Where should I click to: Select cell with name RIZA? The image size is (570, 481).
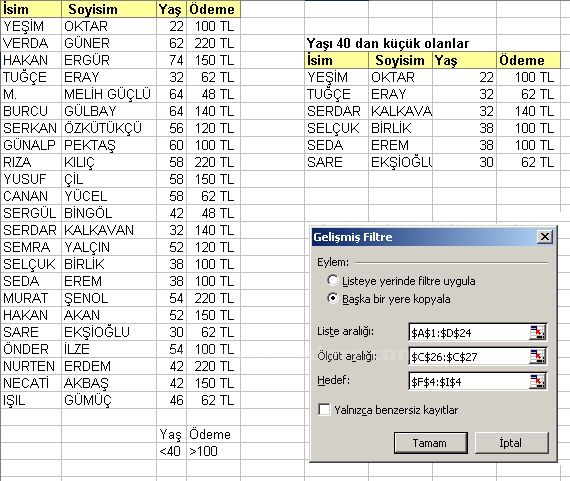coord(31,162)
